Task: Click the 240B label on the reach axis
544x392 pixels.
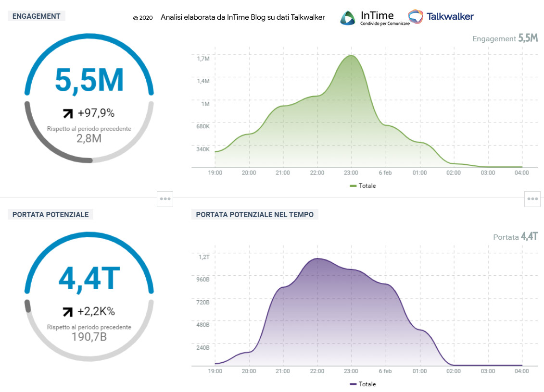Action: pyautogui.click(x=203, y=348)
